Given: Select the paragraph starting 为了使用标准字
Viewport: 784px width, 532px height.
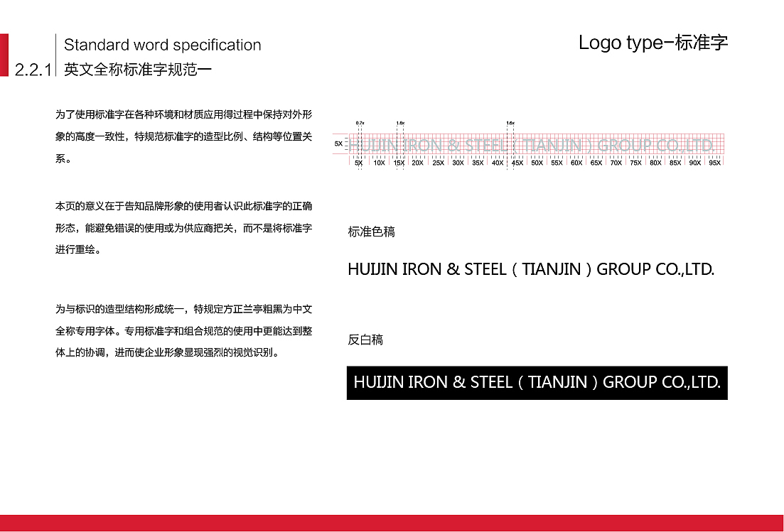Looking at the screenshot, I should (x=183, y=136).
